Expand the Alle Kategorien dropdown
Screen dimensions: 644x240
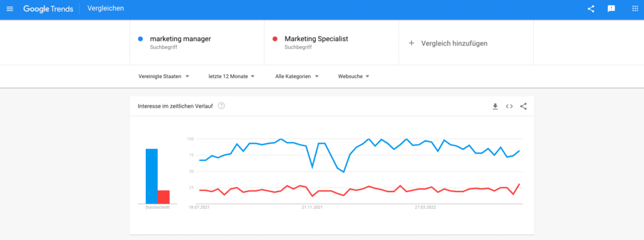click(297, 76)
